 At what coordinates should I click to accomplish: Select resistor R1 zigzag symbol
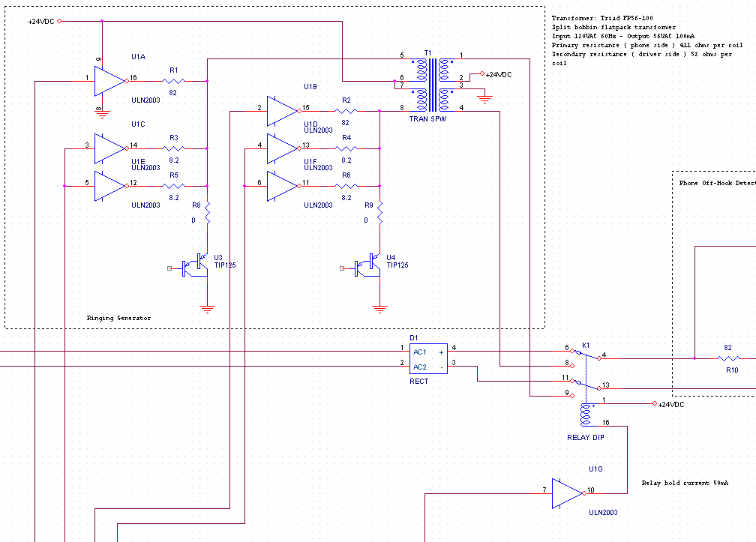click(x=173, y=79)
